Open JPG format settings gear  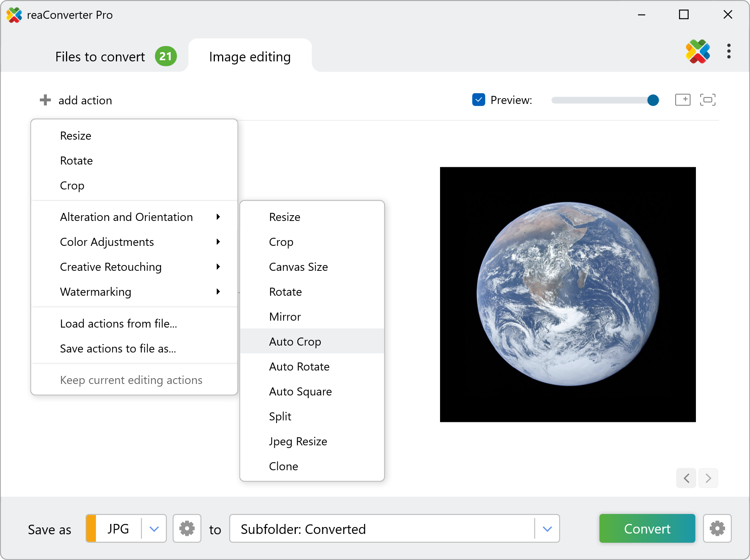click(x=187, y=529)
